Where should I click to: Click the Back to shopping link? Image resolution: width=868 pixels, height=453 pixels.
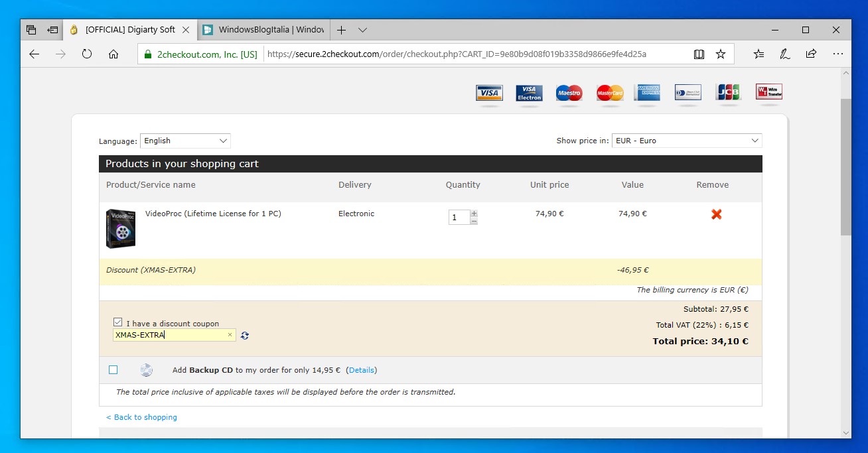coord(141,417)
